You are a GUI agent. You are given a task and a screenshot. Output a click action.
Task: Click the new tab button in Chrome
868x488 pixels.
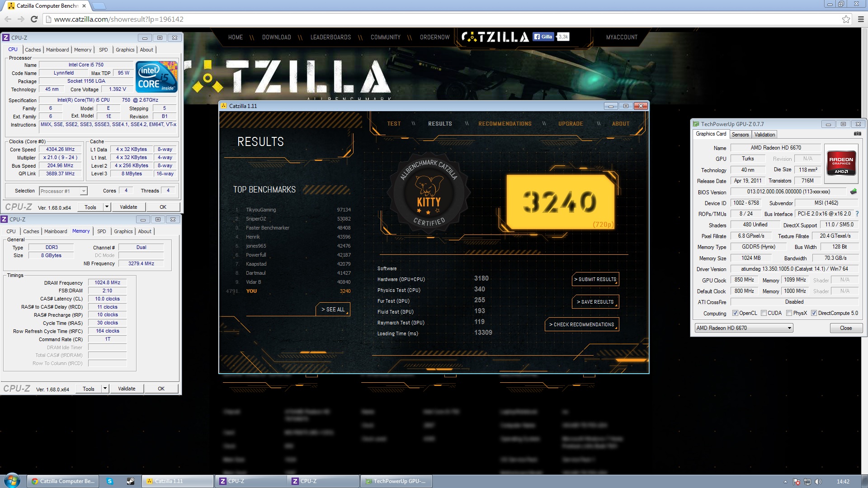[x=99, y=6]
